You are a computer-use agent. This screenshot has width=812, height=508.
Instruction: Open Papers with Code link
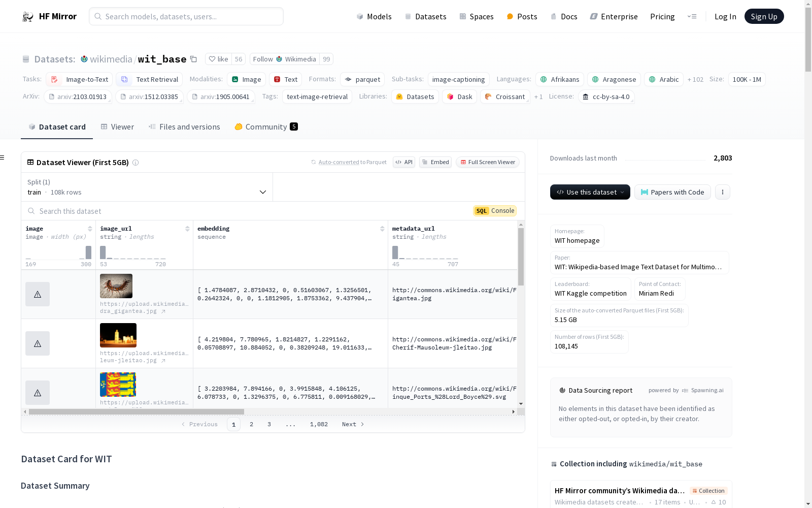tap(672, 192)
